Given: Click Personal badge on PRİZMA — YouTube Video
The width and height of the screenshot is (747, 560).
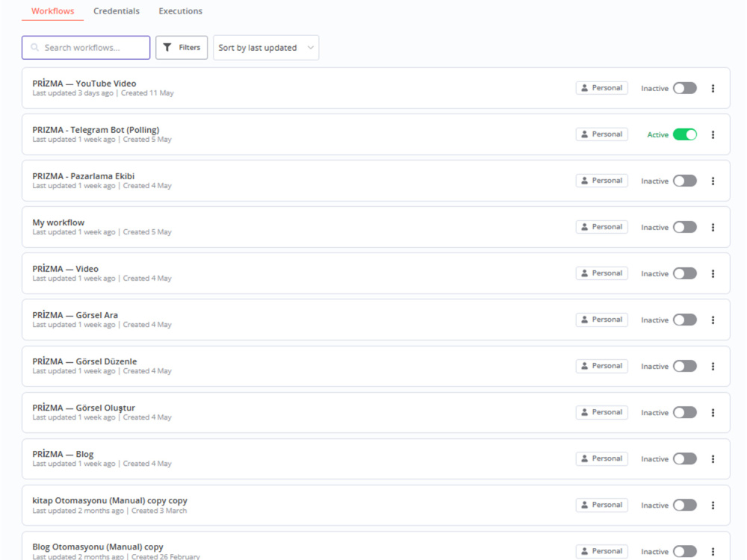Looking at the screenshot, I should [x=601, y=88].
